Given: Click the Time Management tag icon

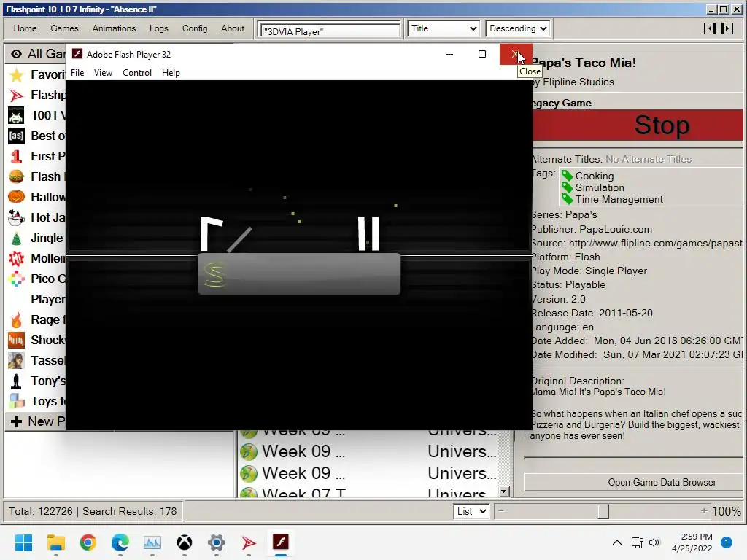Looking at the screenshot, I should click(x=567, y=198).
